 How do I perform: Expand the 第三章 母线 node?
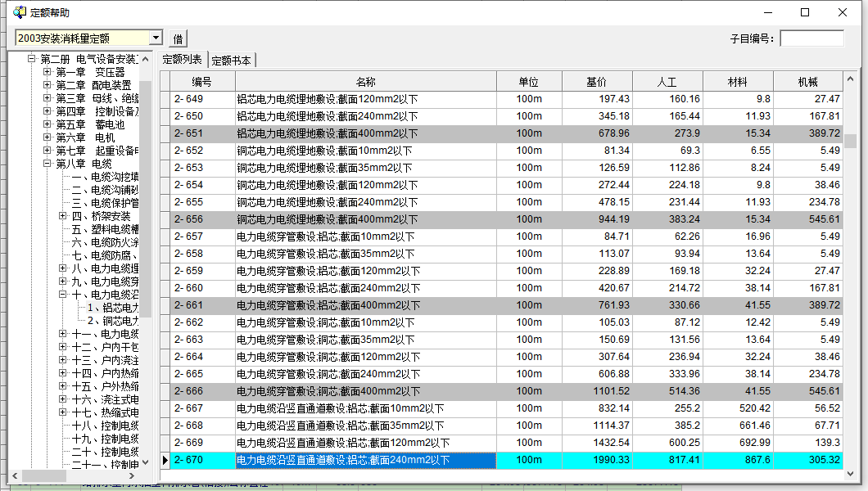[x=47, y=98]
